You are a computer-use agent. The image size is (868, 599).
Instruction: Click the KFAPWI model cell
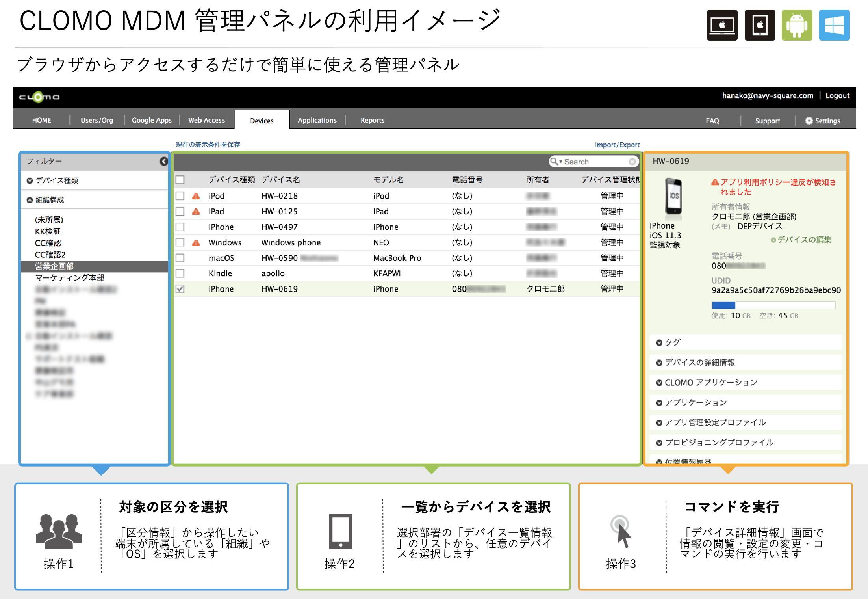pyautogui.click(x=387, y=273)
